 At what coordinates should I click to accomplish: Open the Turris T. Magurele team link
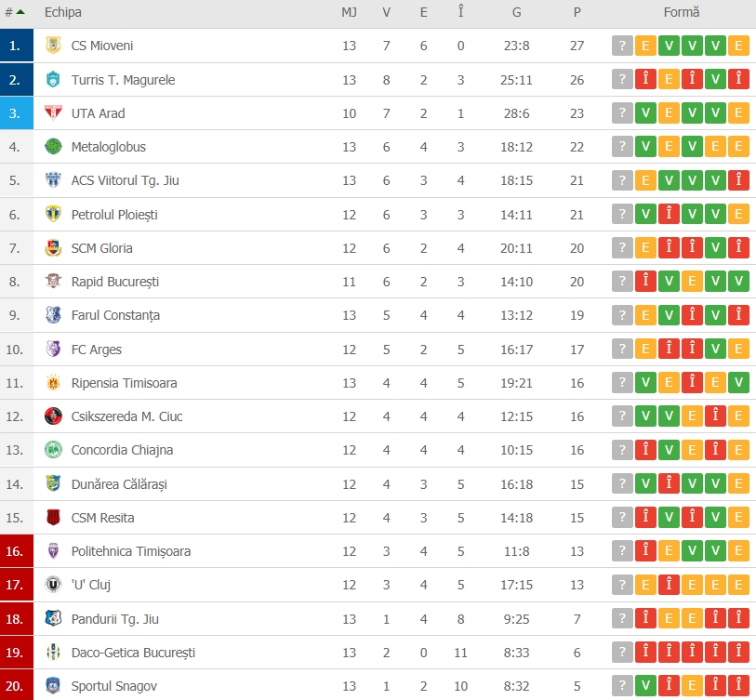123,80
